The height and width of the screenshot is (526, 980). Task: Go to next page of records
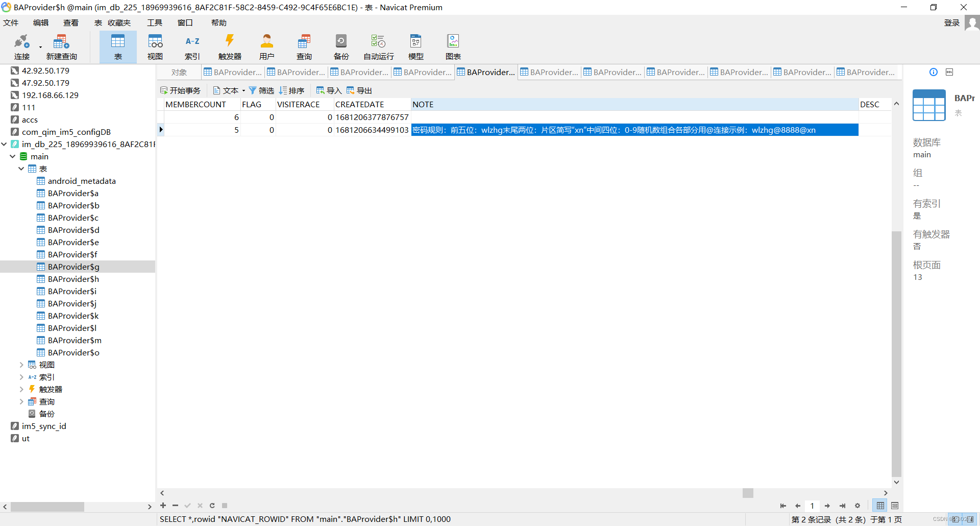pyautogui.click(x=827, y=506)
